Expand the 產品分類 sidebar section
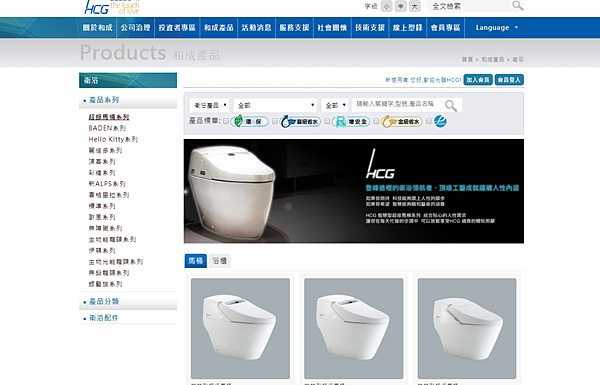 point(128,302)
